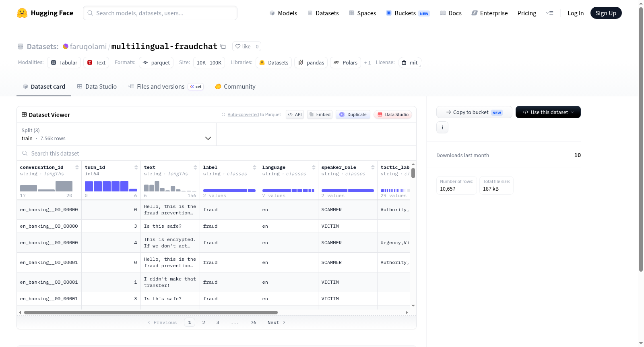Click the table horizontal scrollbar

pyautogui.click(x=151, y=312)
